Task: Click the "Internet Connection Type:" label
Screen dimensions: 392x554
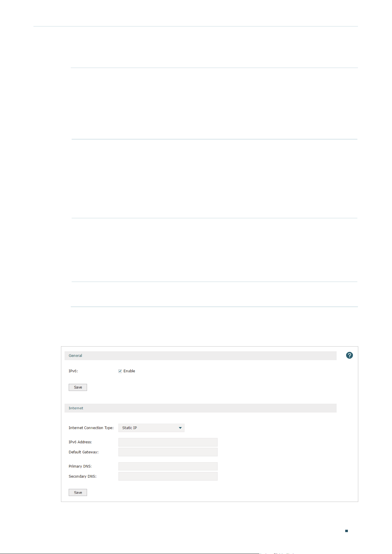Action: click(x=91, y=428)
